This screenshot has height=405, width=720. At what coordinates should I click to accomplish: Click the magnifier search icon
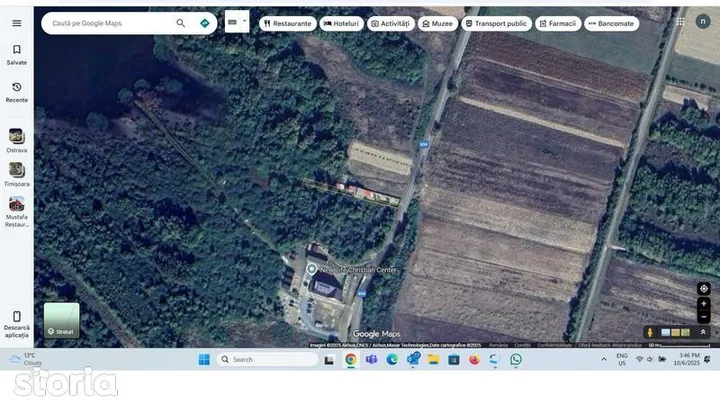[x=180, y=23]
